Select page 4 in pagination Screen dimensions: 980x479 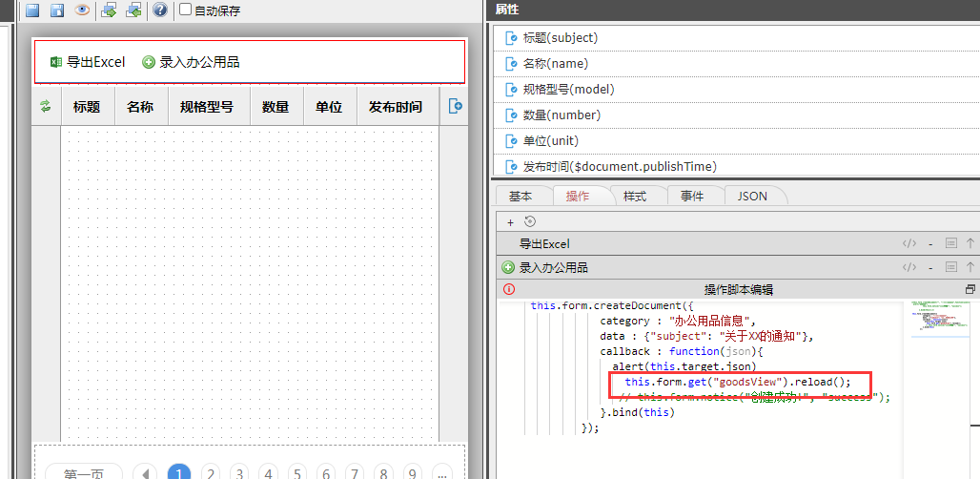268,474
